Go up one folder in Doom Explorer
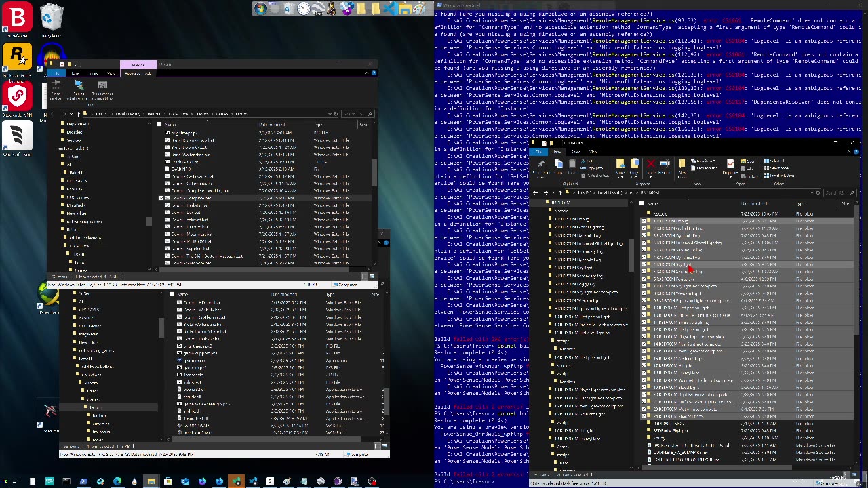The image size is (868, 488). pos(78,114)
